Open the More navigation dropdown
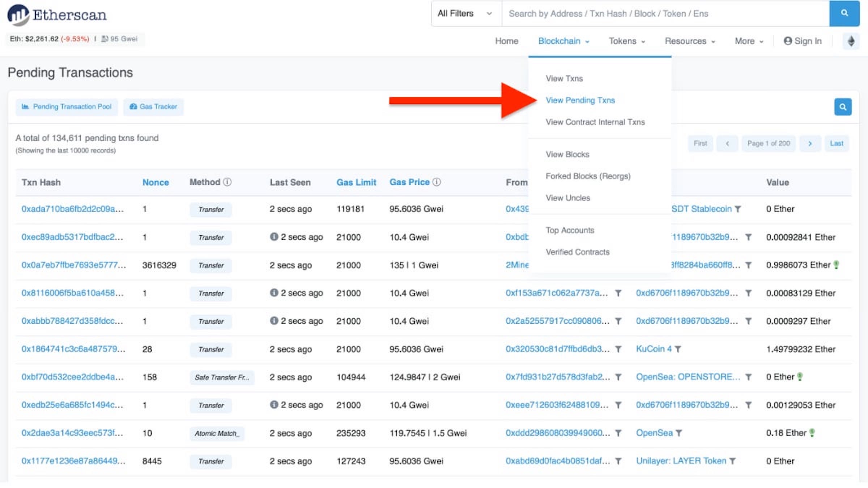The width and height of the screenshot is (868, 488). [749, 41]
